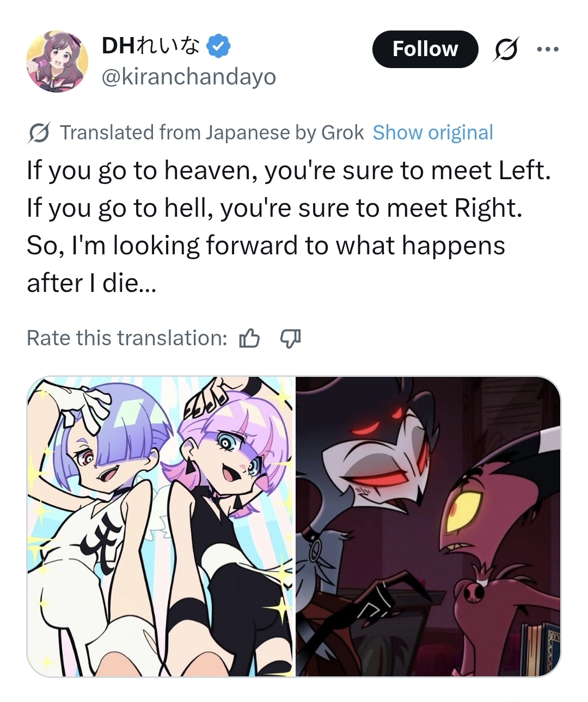Rate the translation with thumbs down
The height and width of the screenshot is (702, 588).
click(290, 339)
